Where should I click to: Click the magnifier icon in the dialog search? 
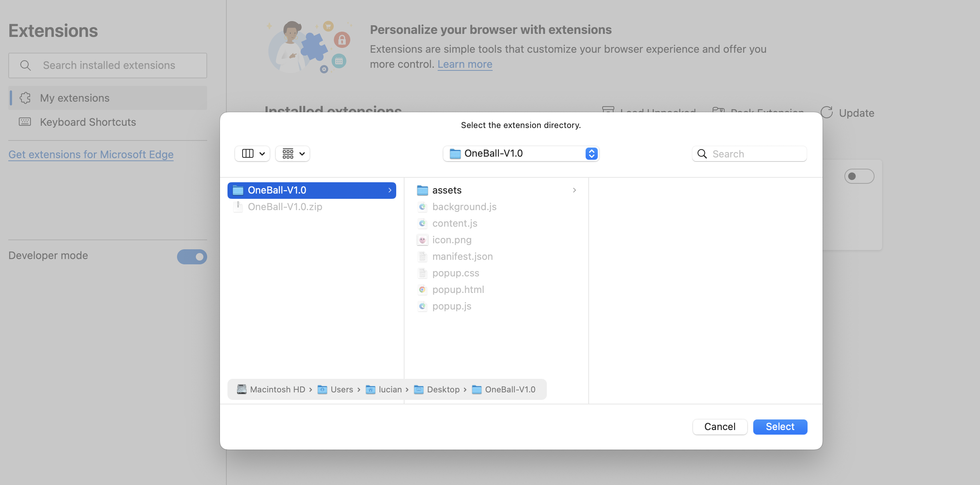coord(702,154)
